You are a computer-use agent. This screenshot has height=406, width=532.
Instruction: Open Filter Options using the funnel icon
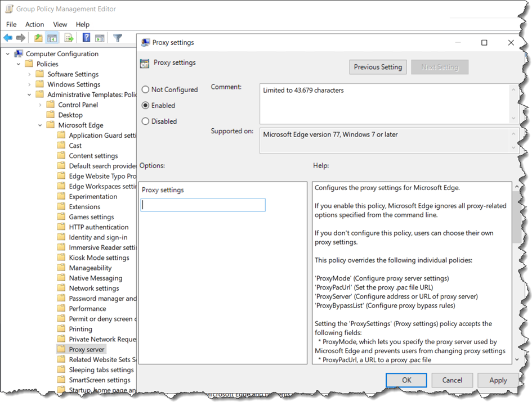click(x=117, y=37)
